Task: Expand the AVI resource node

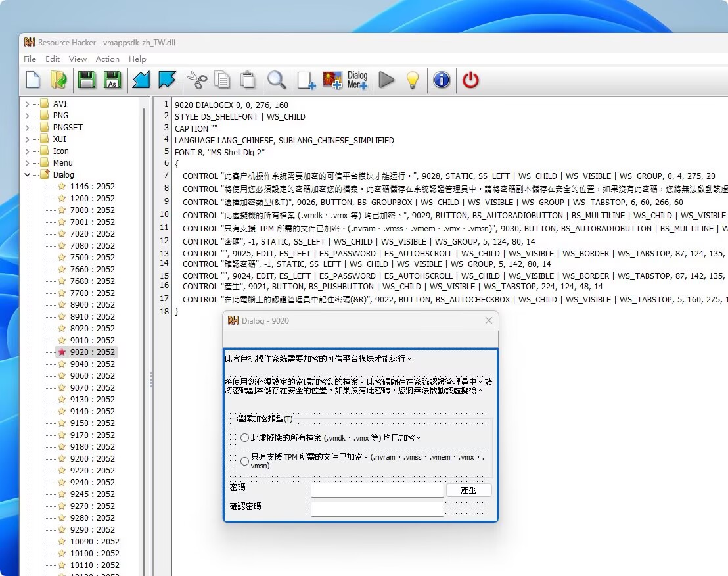Action: (26, 103)
